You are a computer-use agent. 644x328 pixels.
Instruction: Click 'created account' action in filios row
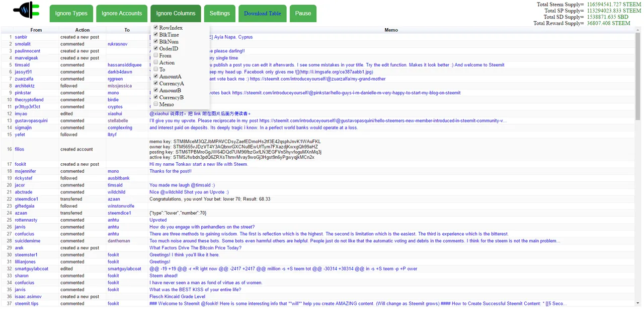[x=76, y=150]
